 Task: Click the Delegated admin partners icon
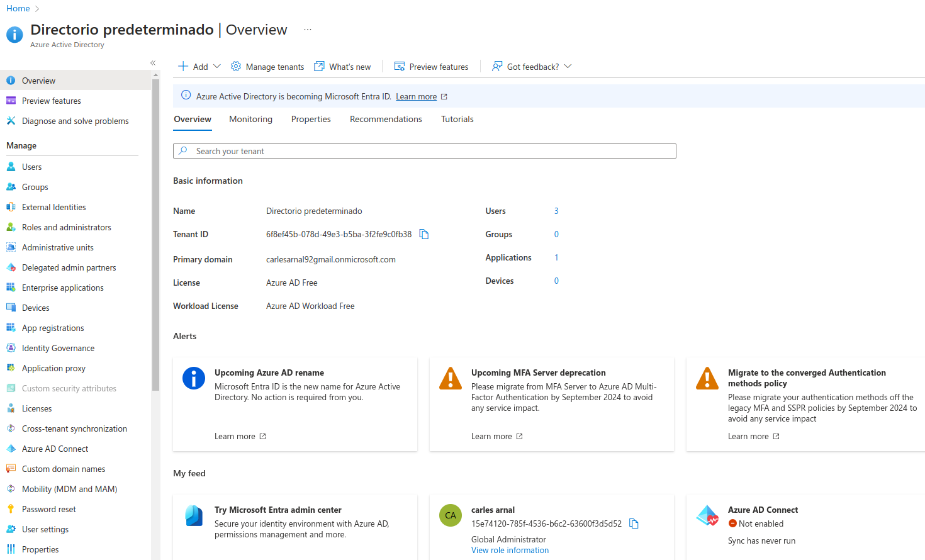point(11,267)
